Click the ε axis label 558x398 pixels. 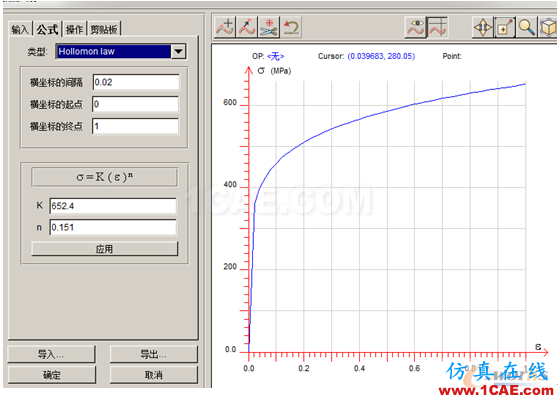[x=538, y=346]
